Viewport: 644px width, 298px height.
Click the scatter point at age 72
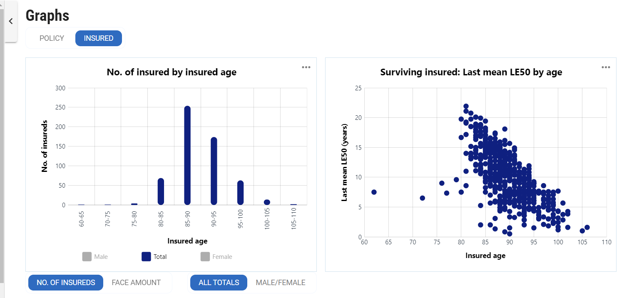423,198
